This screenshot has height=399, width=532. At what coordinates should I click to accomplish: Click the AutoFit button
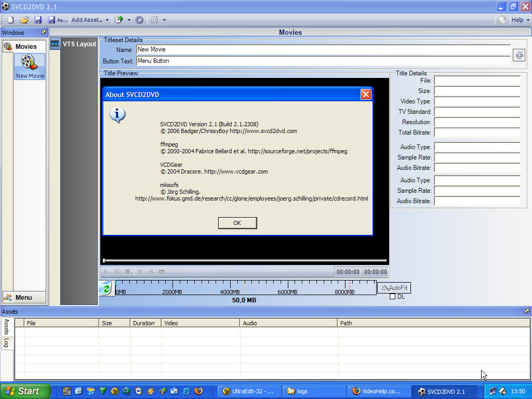tap(394, 288)
